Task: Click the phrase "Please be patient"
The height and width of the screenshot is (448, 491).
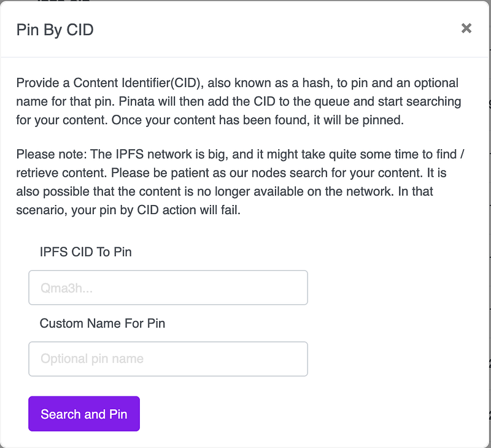Action: click(142, 173)
